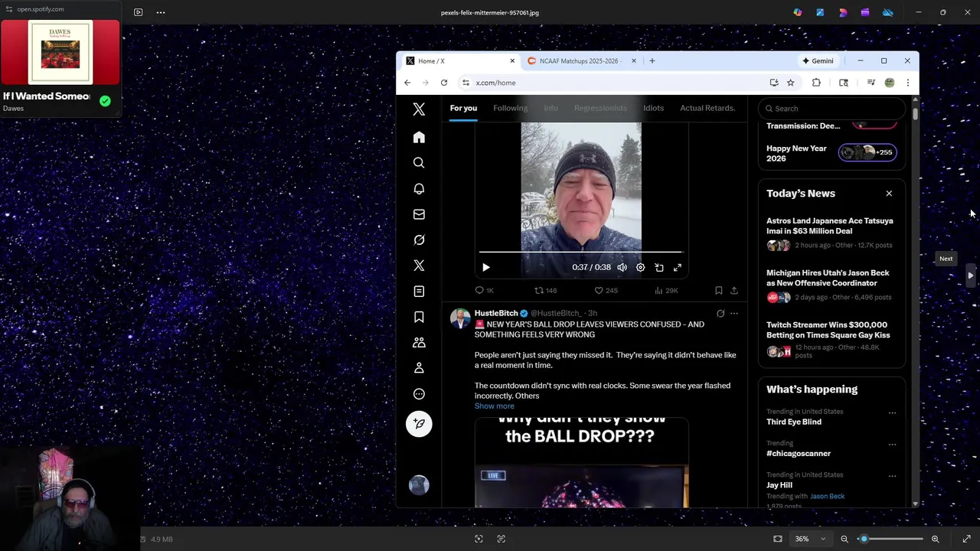Image resolution: width=980 pixels, height=551 pixels.
Task: Open Chrome's three-dot menu
Action: (x=907, y=83)
